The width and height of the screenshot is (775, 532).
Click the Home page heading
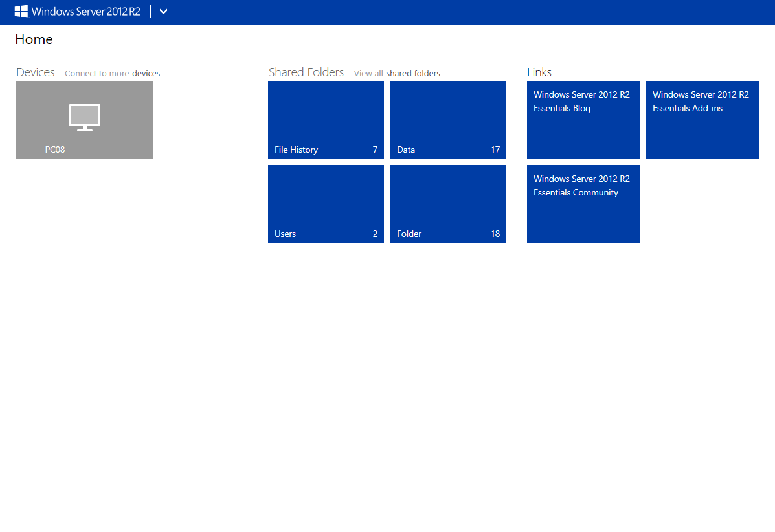pyautogui.click(x=34, y=39)
